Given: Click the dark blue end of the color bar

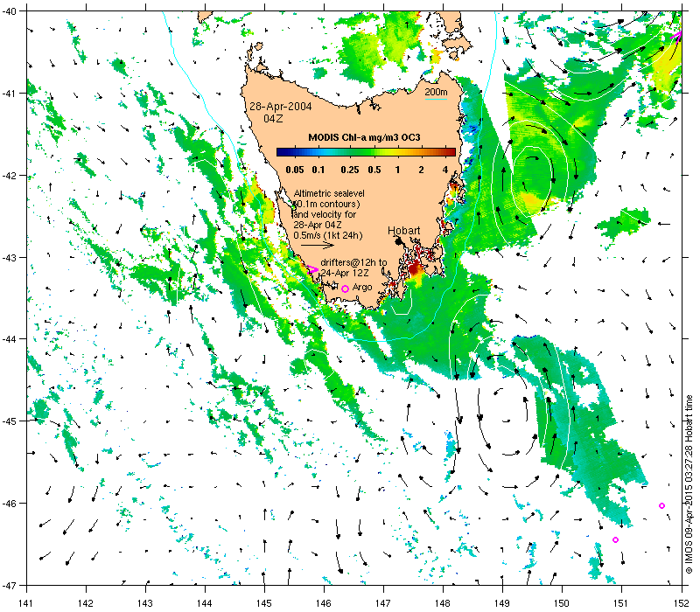Looking at the screenshot, I should pos(279,152).
